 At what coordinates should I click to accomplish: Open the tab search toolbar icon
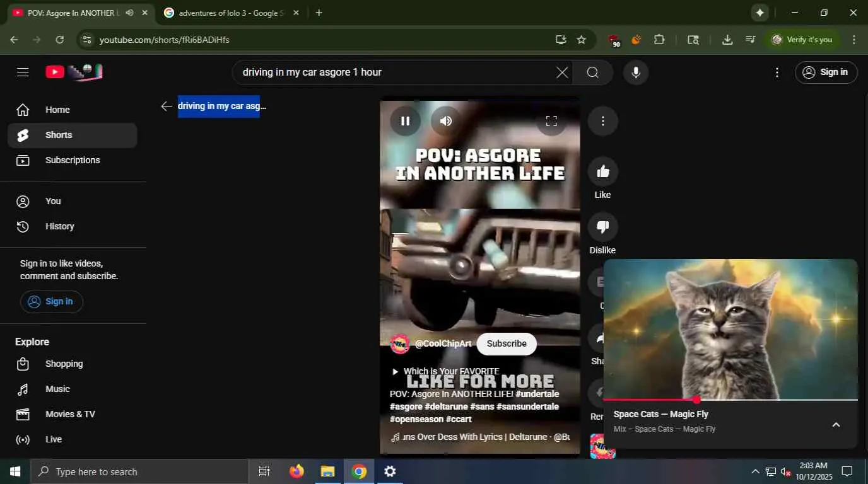[693, 40]
